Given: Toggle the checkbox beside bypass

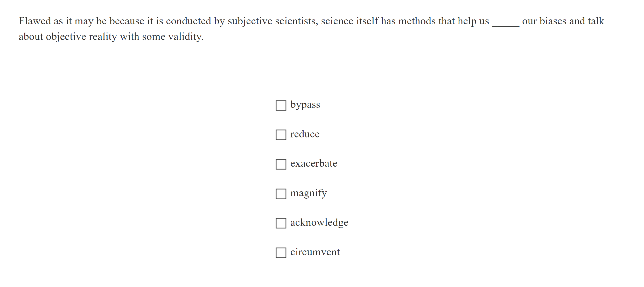Looking at the screenshot, I should click(x=281, y=105).
